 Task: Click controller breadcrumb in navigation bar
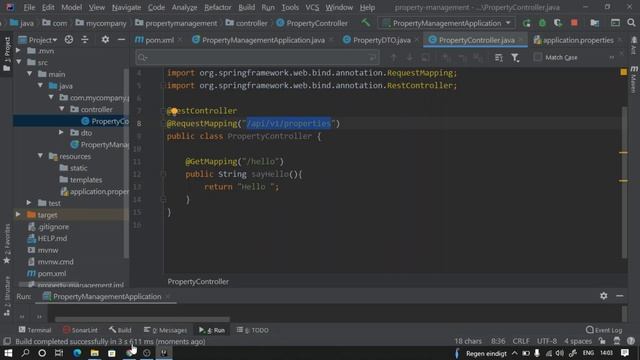point(247,23)
